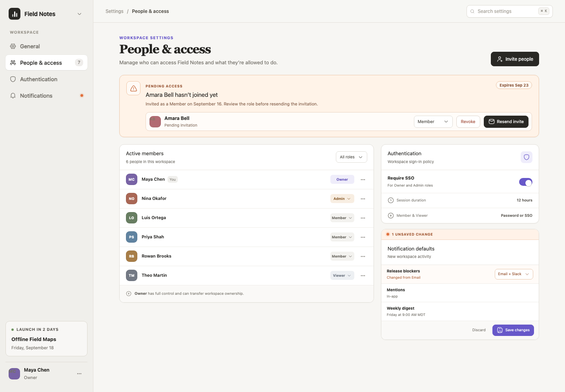
Task: Open Theo Martin's Viewer role dropdown
Action: coord(342,276)
